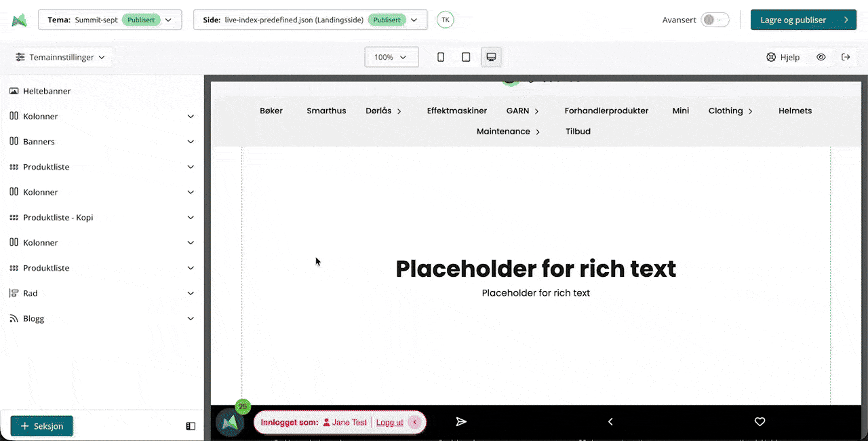Click the green app logo in top-left corner
Image resolution: width=868 pixels, height=441 pixels.
[19, 20]
